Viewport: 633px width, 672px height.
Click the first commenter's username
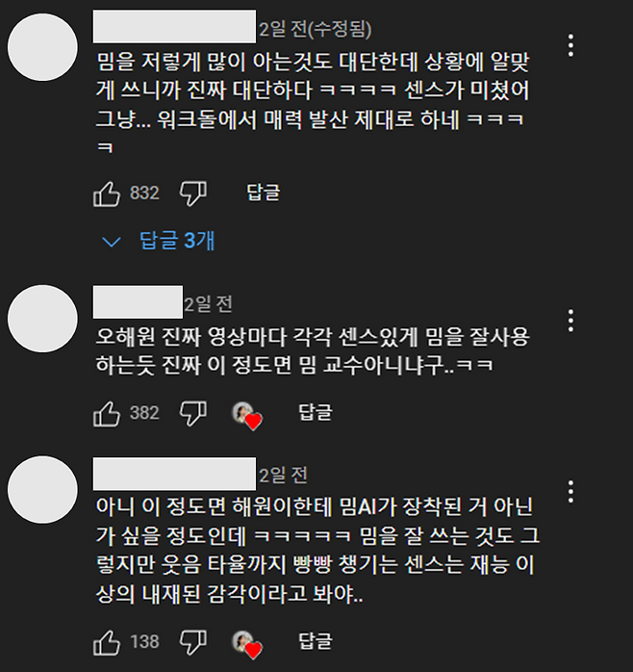click(174, 27)
